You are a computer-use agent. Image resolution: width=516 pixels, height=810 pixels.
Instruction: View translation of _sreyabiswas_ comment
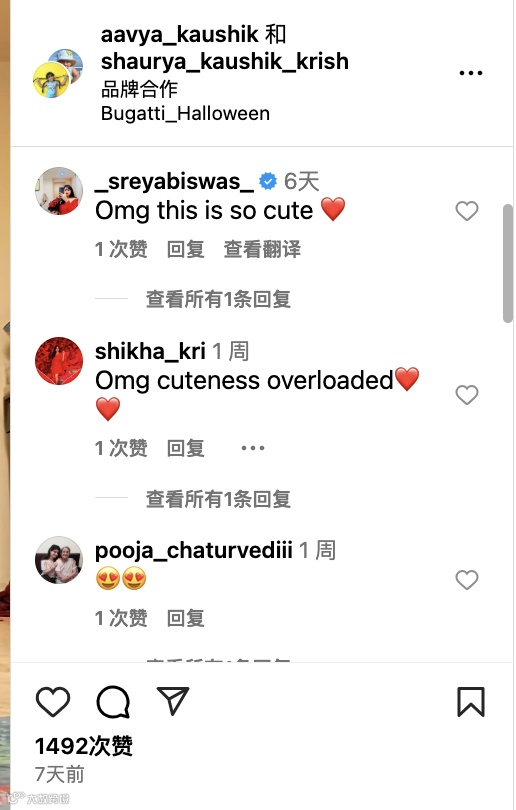[262, 249]
